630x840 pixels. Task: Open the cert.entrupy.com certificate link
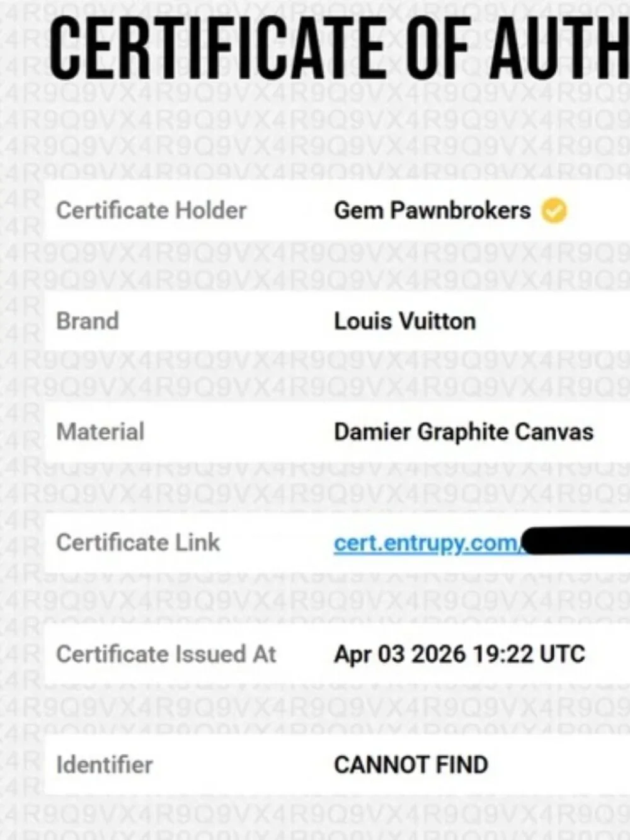(428, 543)
